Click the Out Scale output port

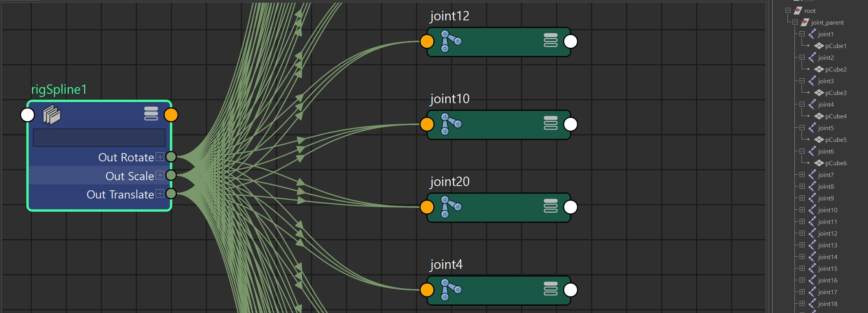(171, 175)
